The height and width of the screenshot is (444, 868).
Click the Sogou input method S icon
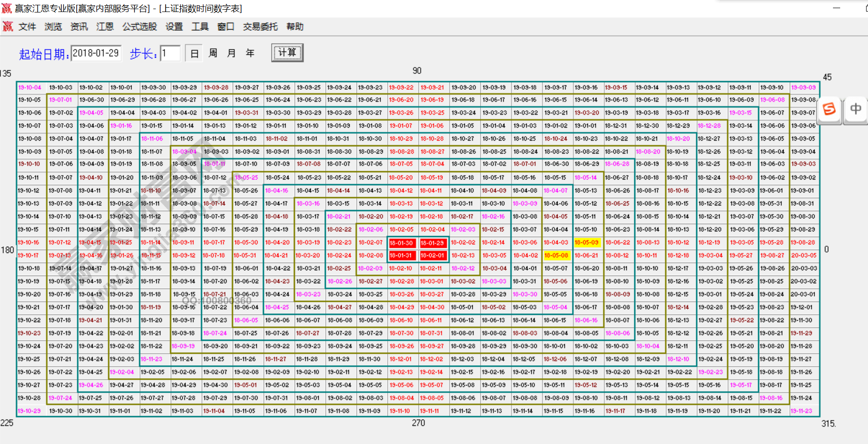829,109
